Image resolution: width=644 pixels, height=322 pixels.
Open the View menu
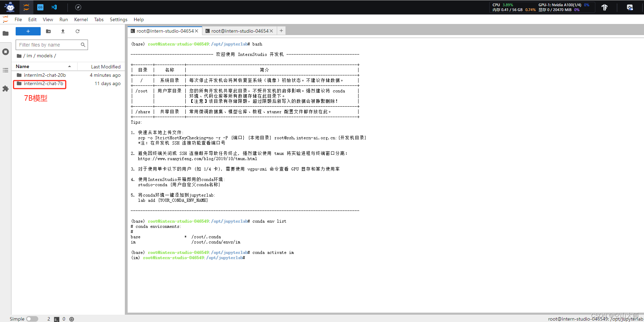[48, 19]
